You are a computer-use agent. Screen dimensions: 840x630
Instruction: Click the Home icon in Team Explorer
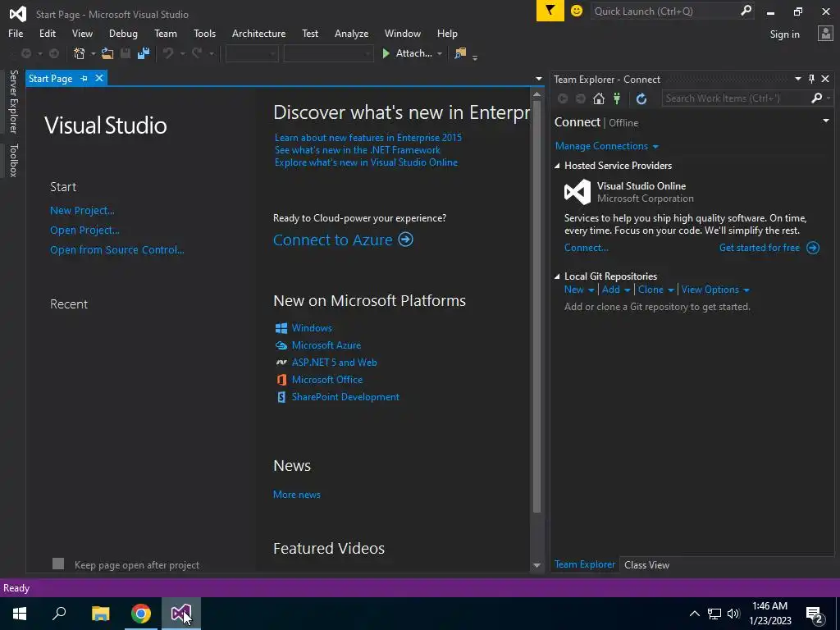tap(599, 98)
